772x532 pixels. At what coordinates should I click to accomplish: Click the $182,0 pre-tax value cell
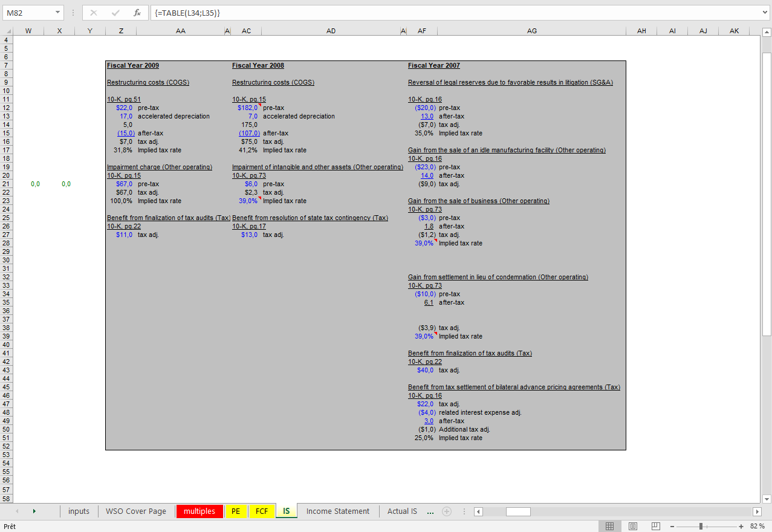248,108
